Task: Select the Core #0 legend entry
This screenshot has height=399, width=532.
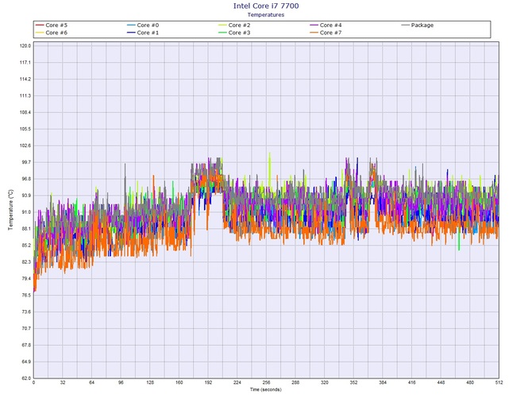Action: coord(143,25)
